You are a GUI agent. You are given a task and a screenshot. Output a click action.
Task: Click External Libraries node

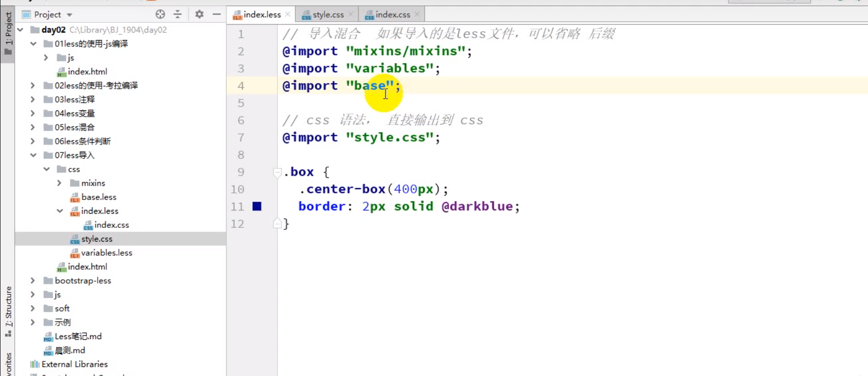tap(75, 364)
